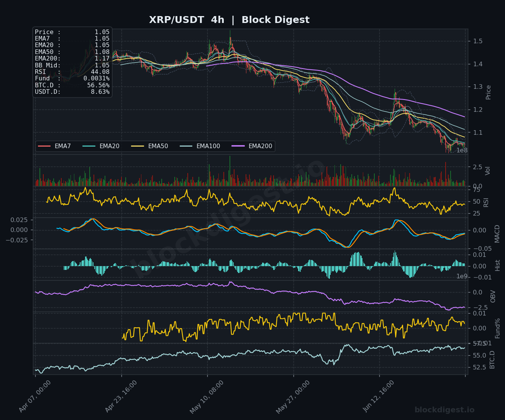This screenshot has width=505, height=420.
Task: Click the OBV axis label
Action: 493,296
